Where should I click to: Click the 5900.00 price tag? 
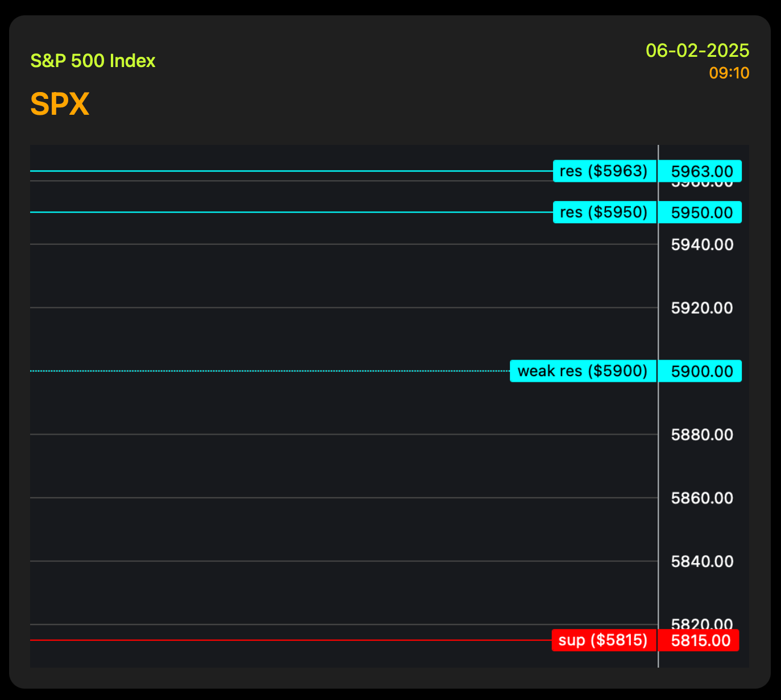[700, 371]
